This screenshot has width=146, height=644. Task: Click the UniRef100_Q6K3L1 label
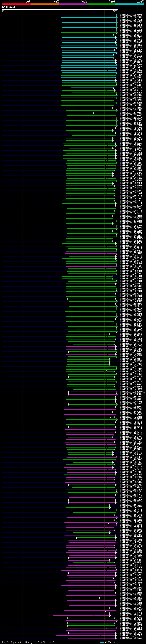[x=131, y=598]
